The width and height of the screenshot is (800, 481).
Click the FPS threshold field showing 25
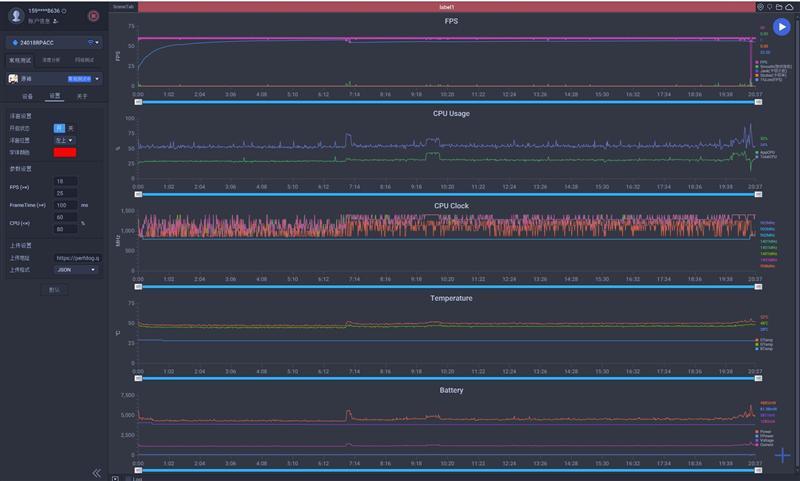(65, 193)
